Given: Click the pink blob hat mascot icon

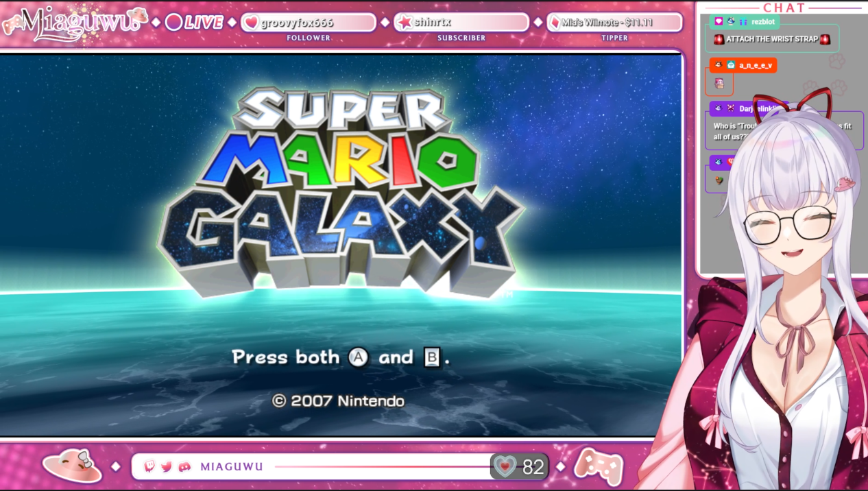Looking at the screenshot, I should [x=72, y=465].
